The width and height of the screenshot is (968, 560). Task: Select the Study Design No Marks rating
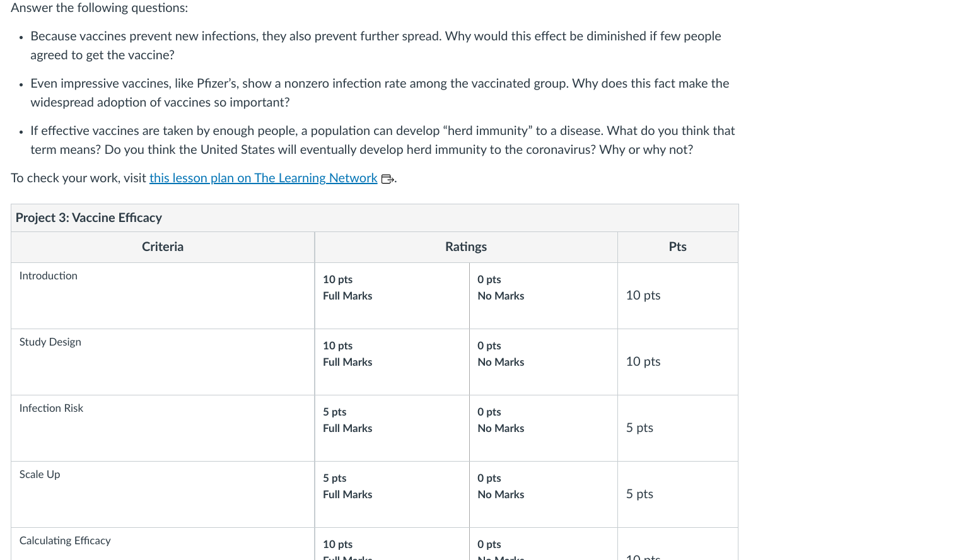click(543, 362)
